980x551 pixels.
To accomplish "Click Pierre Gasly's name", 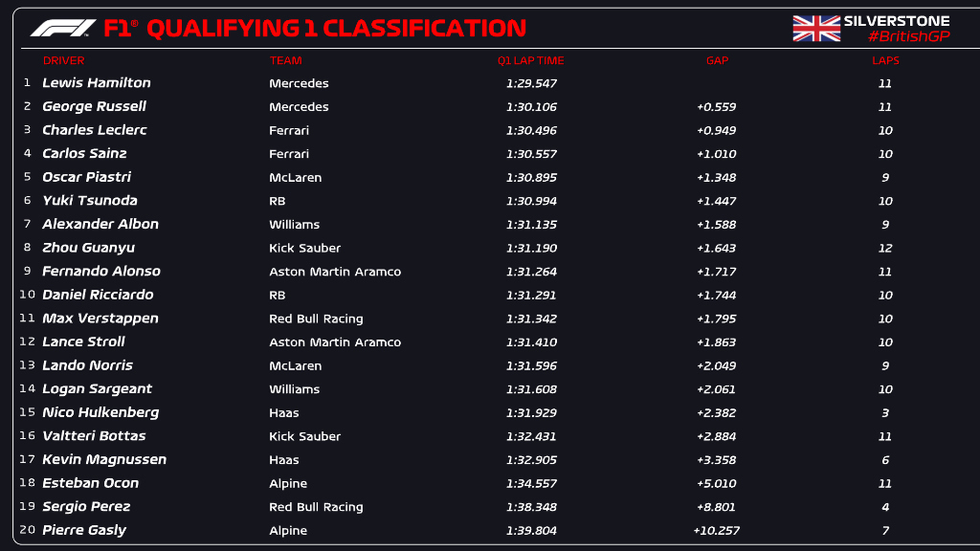I will click(x=84, y=530).
